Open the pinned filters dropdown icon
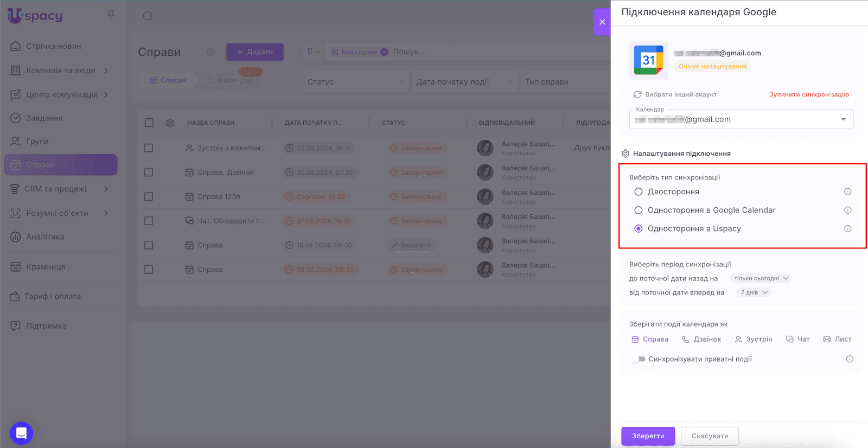Viewport: 868px width, 448px height. click(314, 52)
